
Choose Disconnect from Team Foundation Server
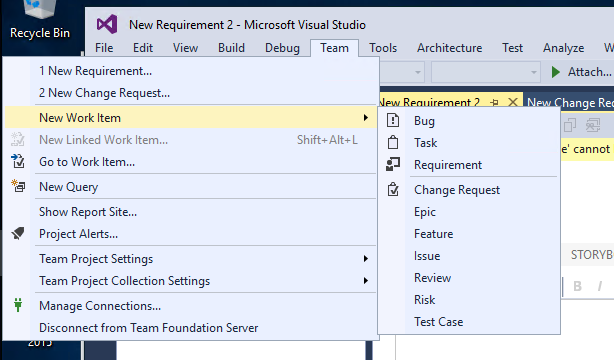148,327
